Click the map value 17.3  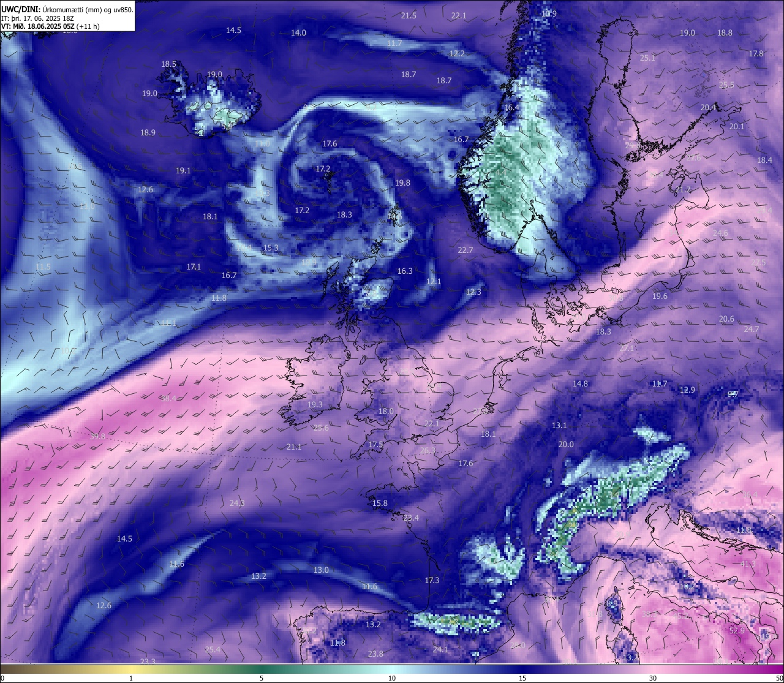[432, 581]
